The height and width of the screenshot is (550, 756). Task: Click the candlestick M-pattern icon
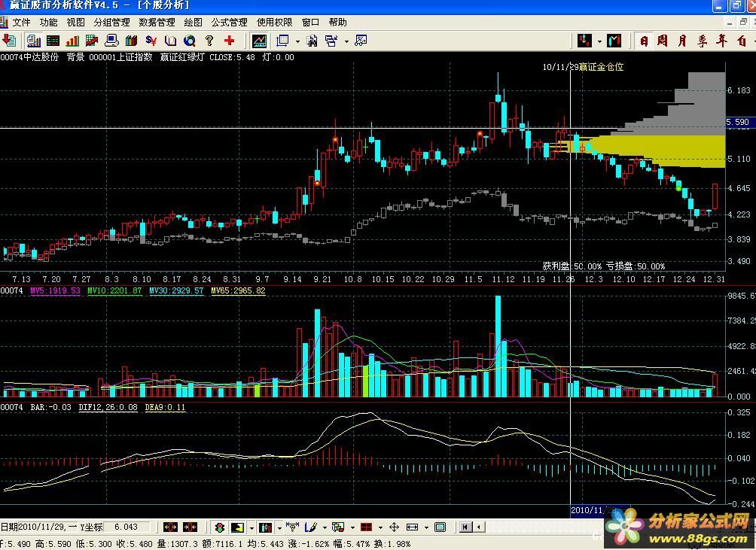tap(614, 41)
